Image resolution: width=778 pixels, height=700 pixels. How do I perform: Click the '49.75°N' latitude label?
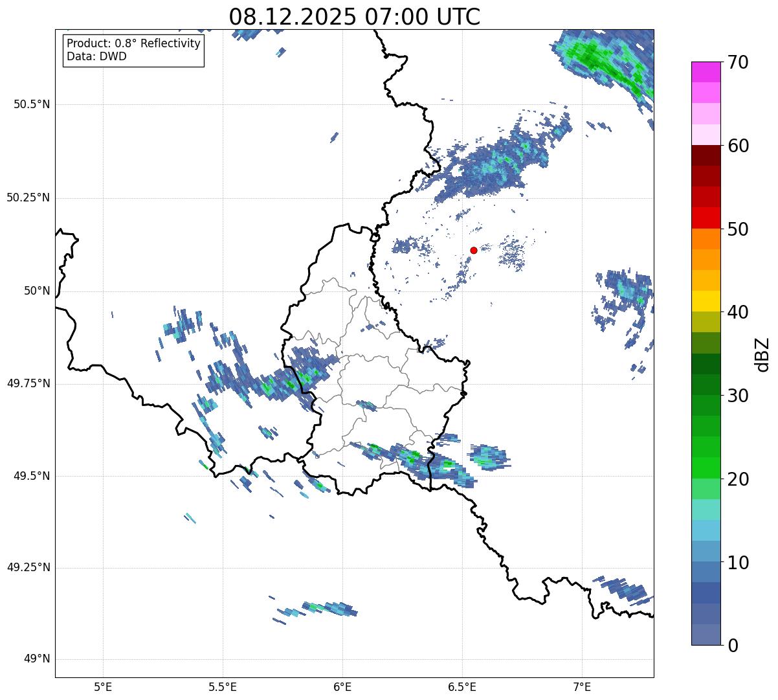click(x=28, y=383)
